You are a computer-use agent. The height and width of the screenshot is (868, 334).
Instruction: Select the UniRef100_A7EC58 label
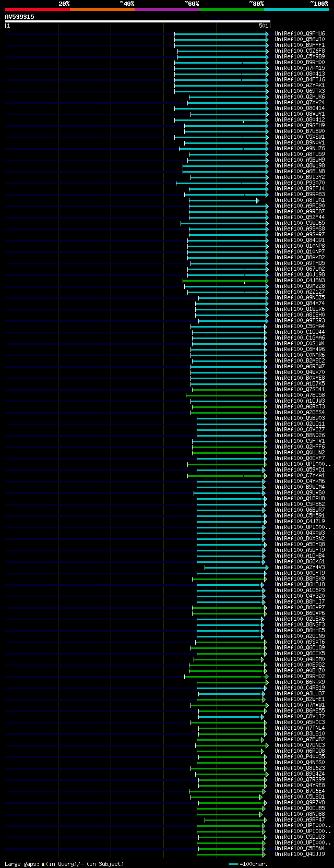pos(300,395)
